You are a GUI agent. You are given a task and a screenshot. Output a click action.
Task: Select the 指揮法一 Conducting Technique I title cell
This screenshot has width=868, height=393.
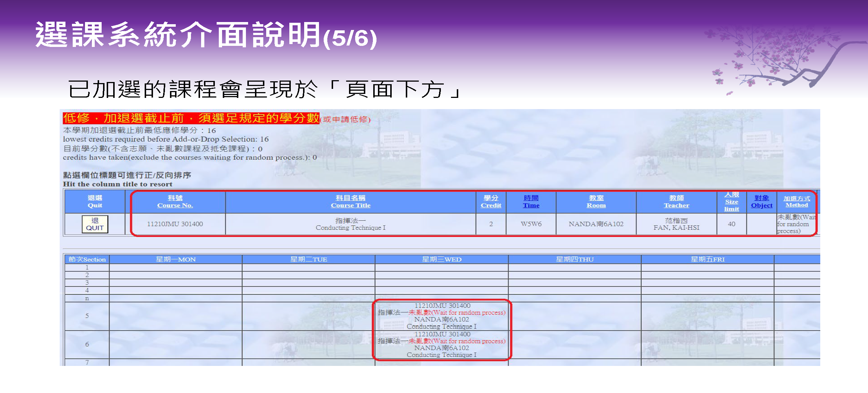pos(350,224)
